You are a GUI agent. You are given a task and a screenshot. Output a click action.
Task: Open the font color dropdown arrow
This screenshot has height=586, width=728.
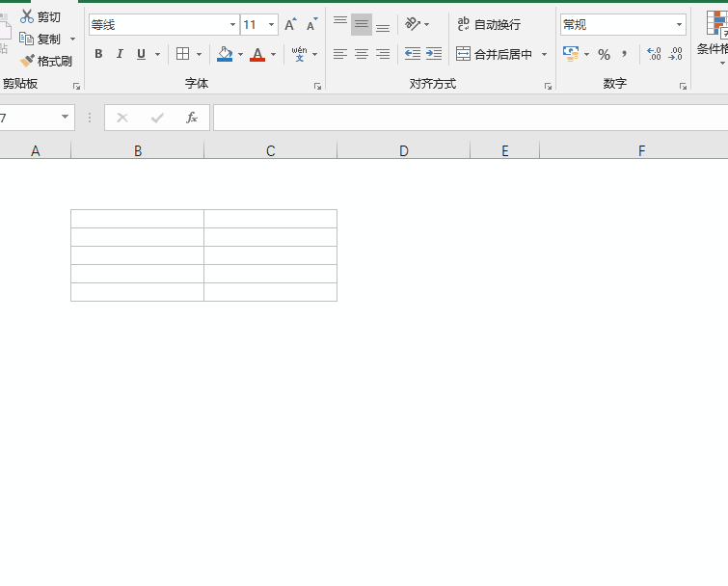[274, 54]
